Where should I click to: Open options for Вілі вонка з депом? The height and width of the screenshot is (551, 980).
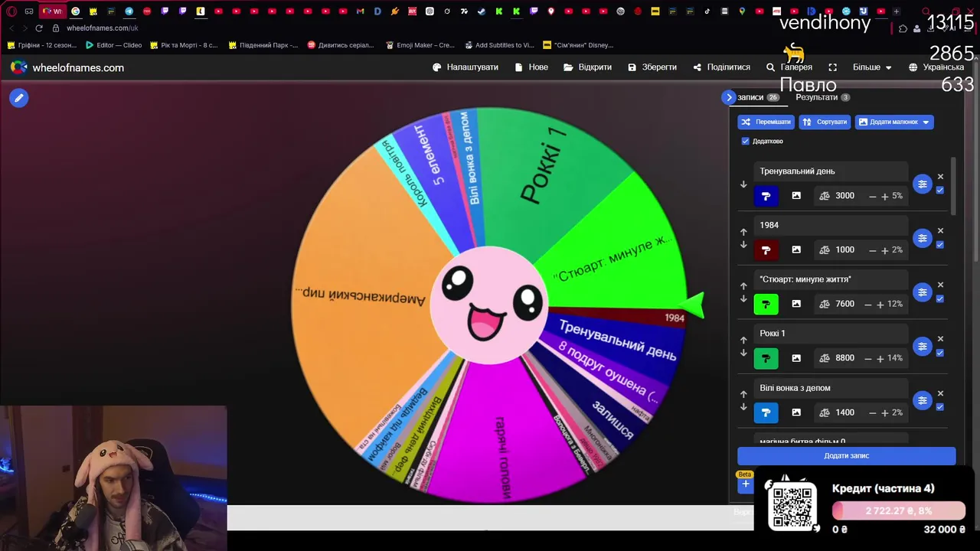pos(923,400)
